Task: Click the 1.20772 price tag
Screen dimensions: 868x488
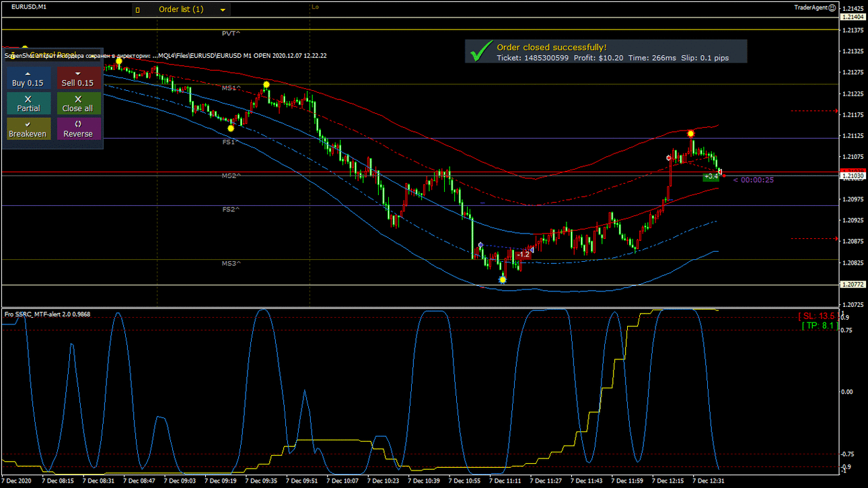Action: 853,285
